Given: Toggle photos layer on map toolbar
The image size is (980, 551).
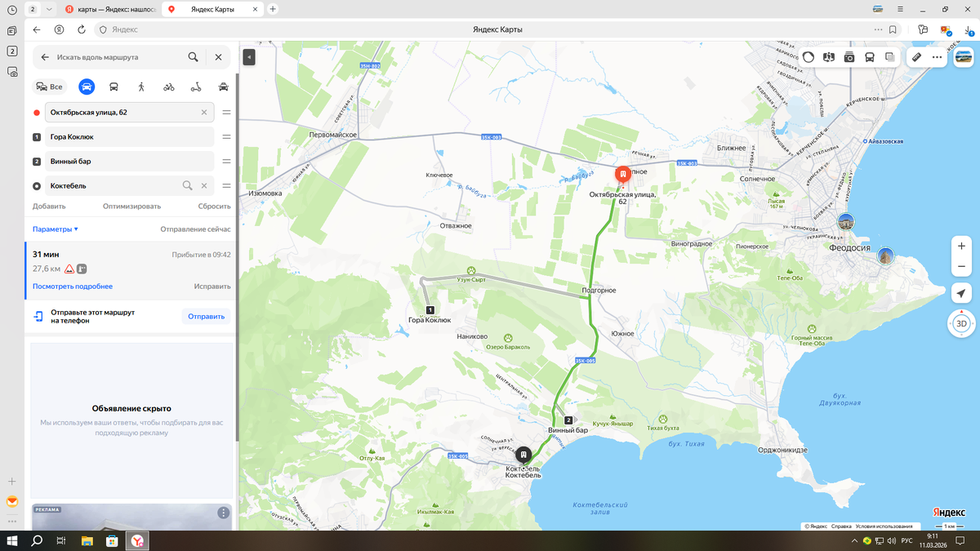Looking at the screenshot, I should click(849, 57).
